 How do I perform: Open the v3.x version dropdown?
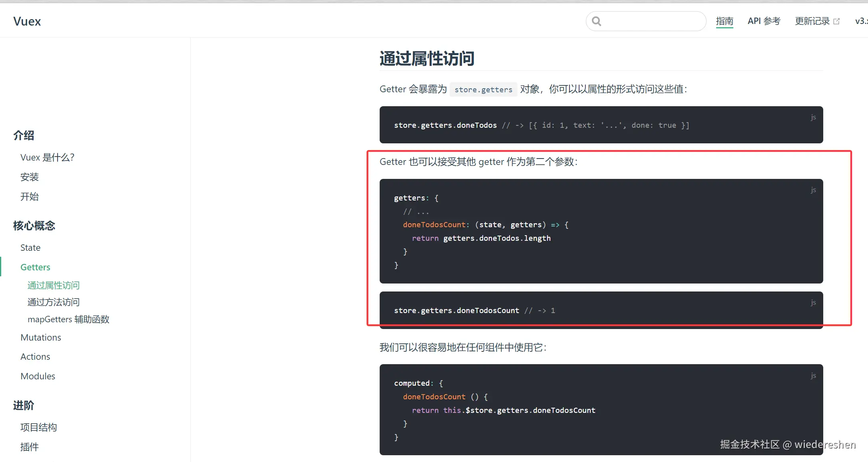pos(861,21)
